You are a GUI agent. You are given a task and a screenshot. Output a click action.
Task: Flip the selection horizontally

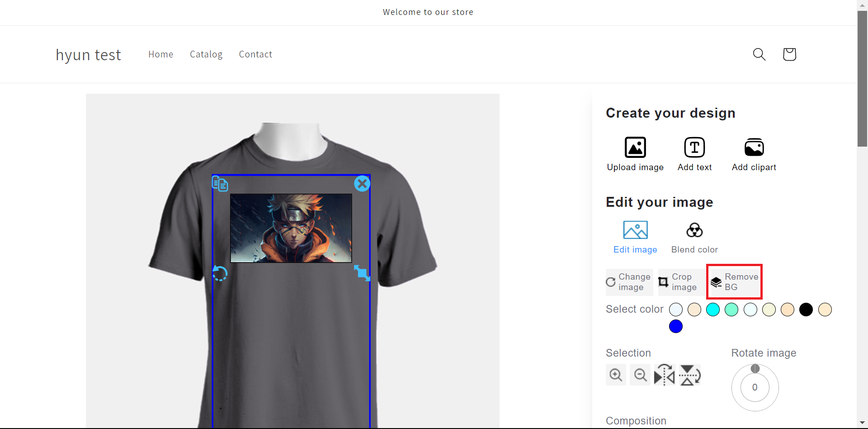[x=665, y=375]
